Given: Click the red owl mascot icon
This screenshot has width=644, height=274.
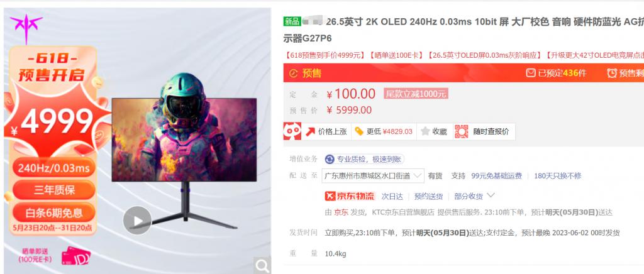Looking at the screenshot, I should [x=292, y=131].
